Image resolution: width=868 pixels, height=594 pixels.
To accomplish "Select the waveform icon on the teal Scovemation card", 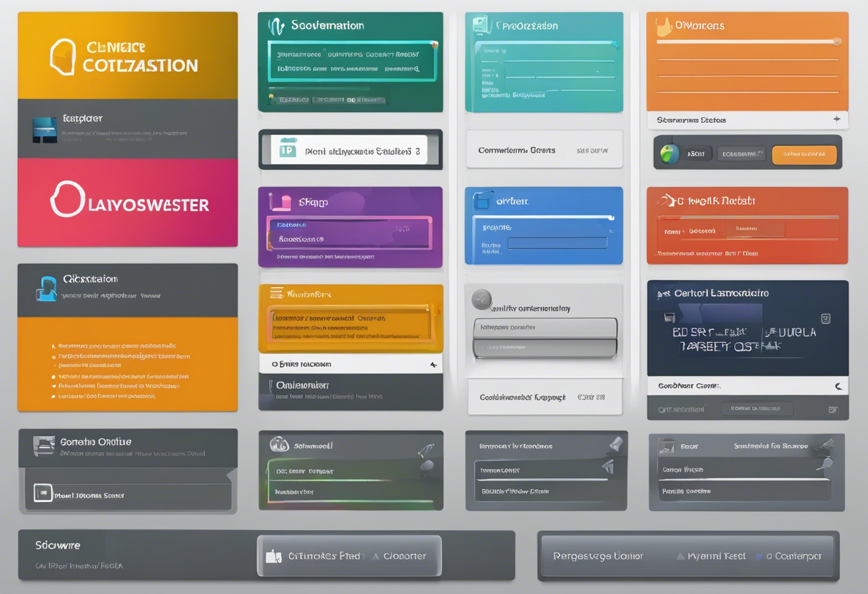I will click(x=277, y=25).
